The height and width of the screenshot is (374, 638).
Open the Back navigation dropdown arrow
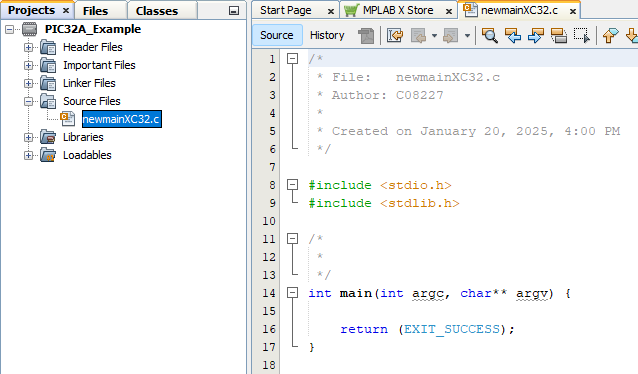[x=434, y=36]
